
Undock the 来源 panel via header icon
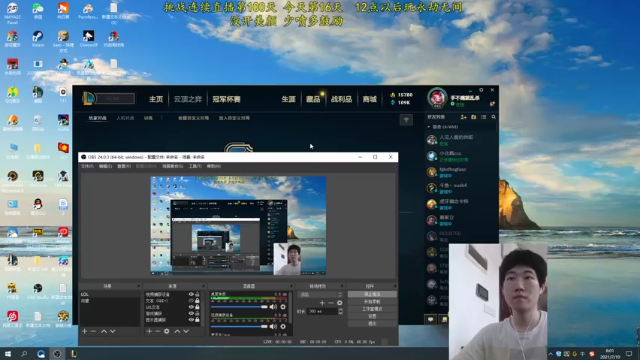point(203,286)
